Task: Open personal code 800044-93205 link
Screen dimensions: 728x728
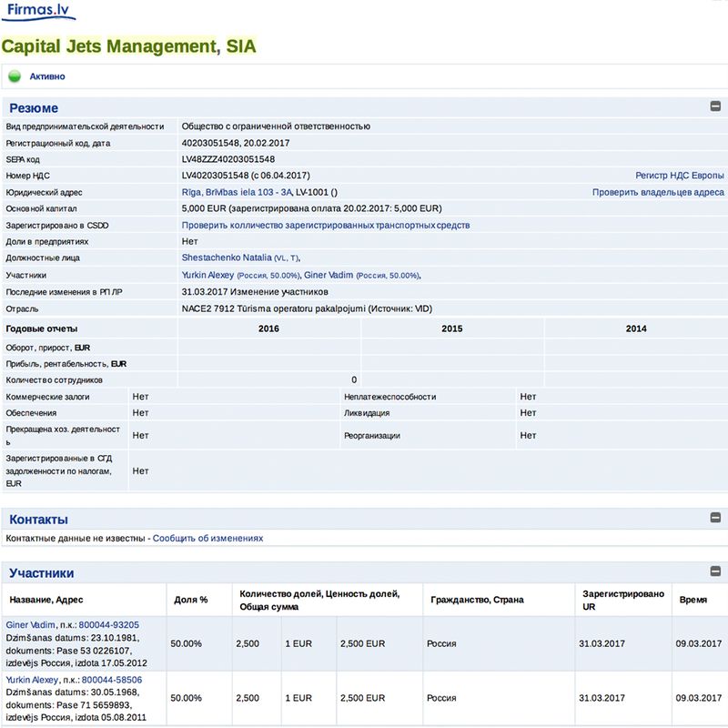Action: 108,625
